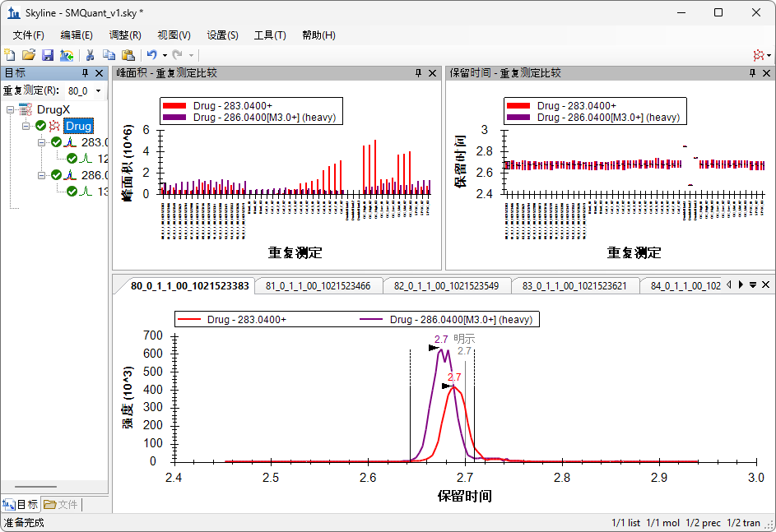776x532 pixels.
Task: Collapse the DrugX tree node
Action: [x=11, y=109]
